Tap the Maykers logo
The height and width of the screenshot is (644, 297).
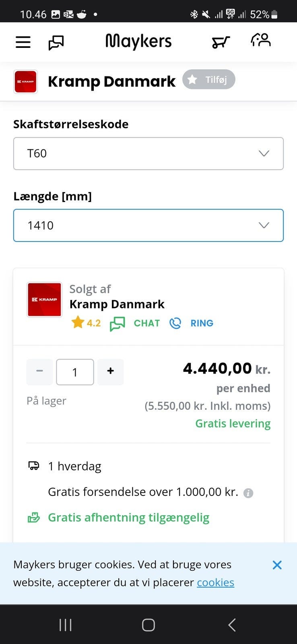click(x=138, y=42)
